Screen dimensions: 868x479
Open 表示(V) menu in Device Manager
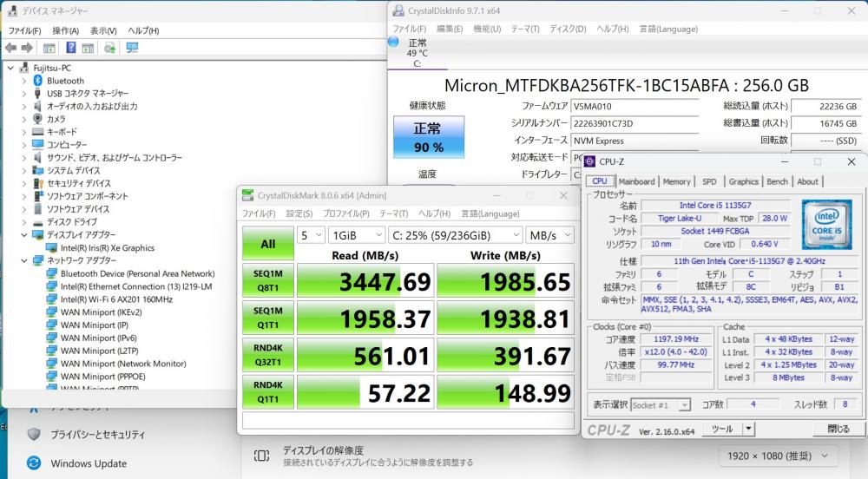click(x=103, y=30)
